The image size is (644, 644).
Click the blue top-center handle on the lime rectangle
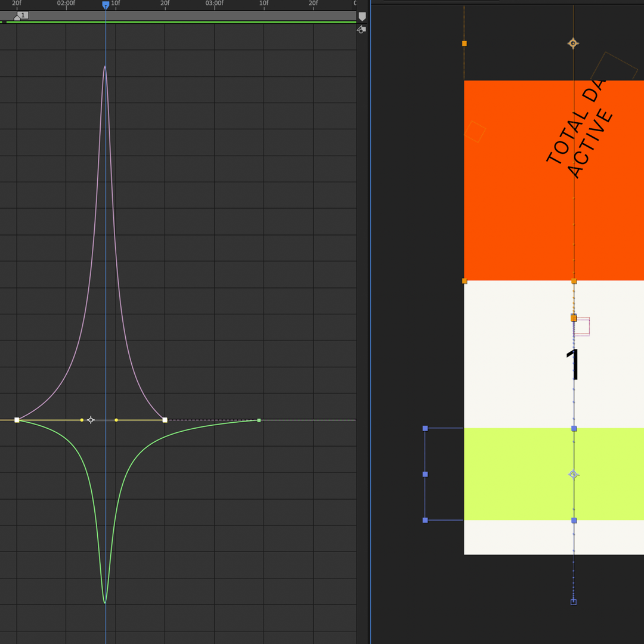(x=574, y=429)
